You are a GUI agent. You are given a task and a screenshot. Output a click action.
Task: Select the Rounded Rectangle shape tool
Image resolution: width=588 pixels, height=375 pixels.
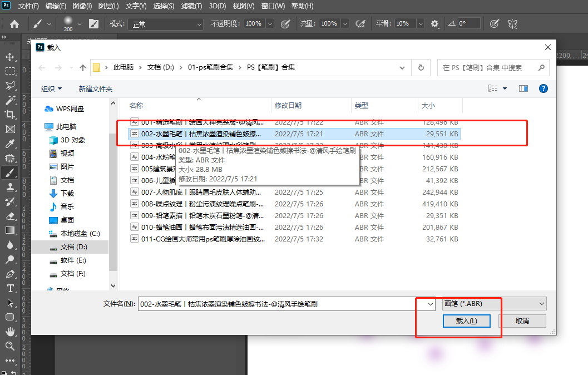[10, 317]
